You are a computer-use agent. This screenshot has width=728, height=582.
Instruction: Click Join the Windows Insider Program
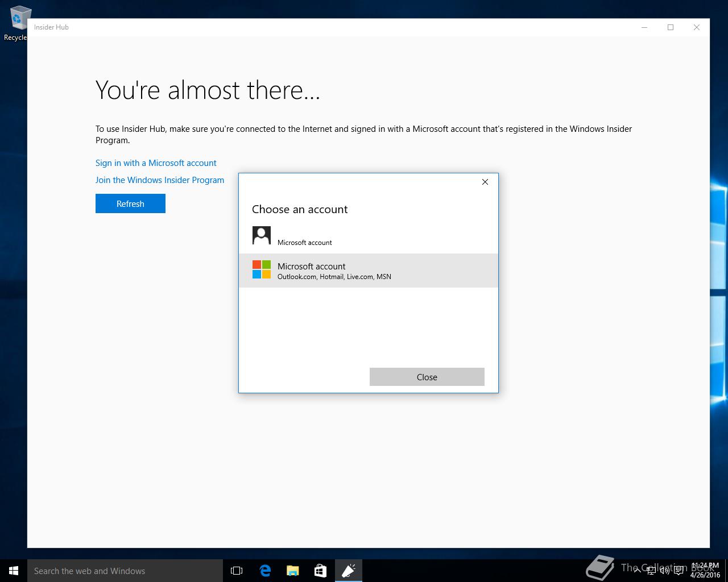tap(160, 180)
